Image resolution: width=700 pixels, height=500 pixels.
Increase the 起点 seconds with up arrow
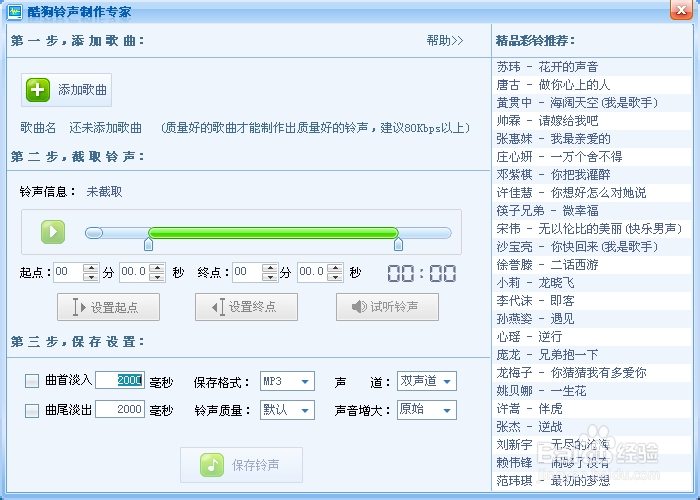click(157, 267)
